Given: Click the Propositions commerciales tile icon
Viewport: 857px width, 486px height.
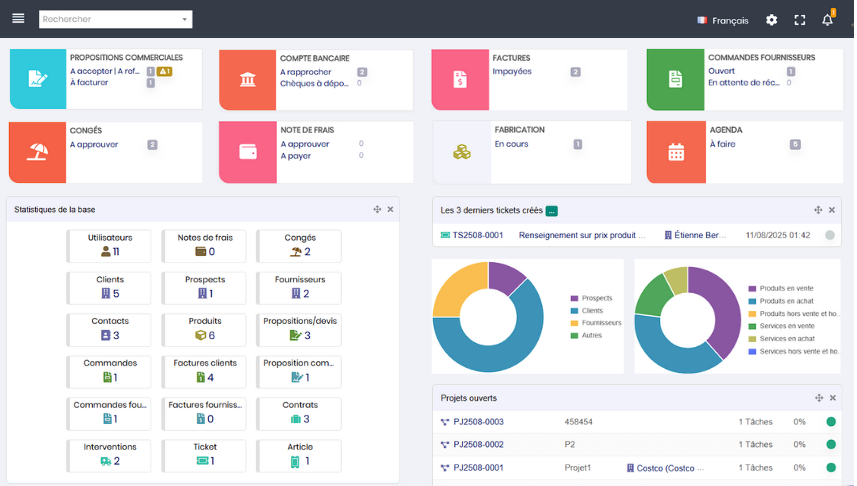Looking at the screenshot, I should [37, 78].
